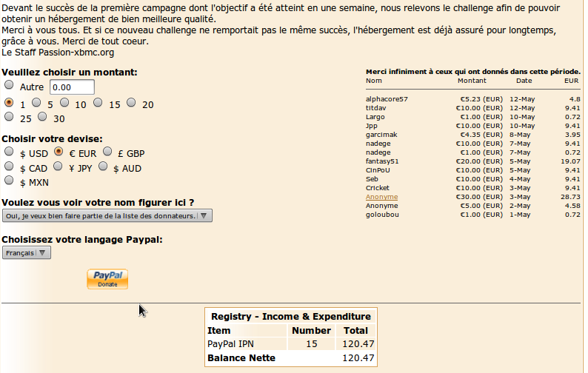The width and height of the screenshot is (588, 373).
Task: Open the donor list visibility dropdown
Action: [x=107, y=215]
